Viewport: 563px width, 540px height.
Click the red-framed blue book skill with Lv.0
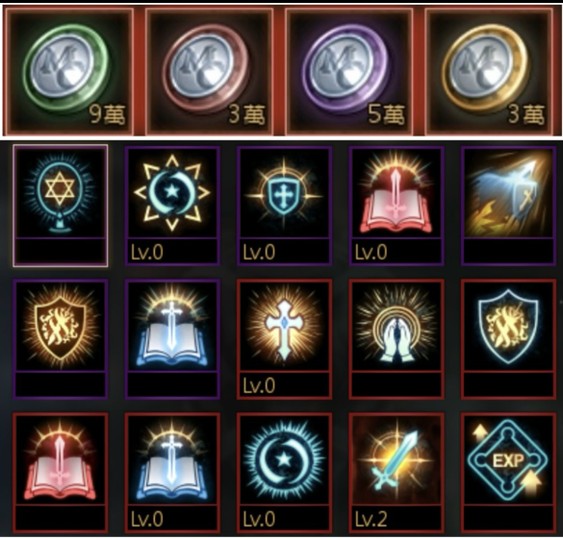(172, 472)
